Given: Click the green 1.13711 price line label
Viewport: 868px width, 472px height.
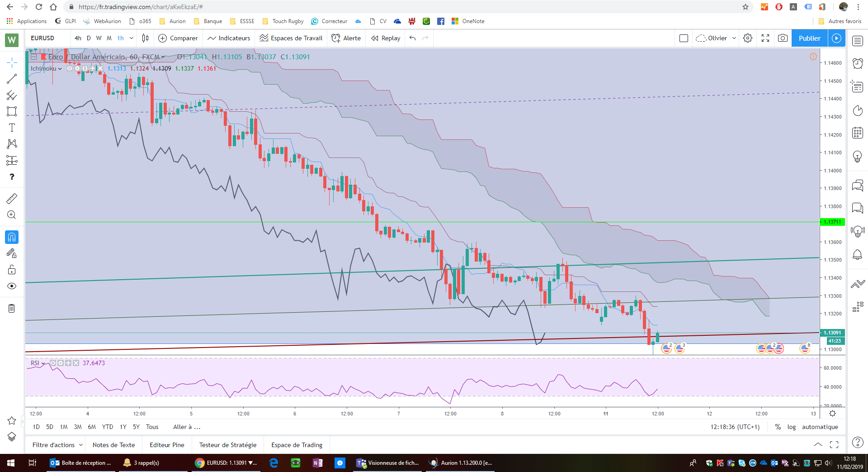Looking at the screenshot, I should click(x=832, y=222).
